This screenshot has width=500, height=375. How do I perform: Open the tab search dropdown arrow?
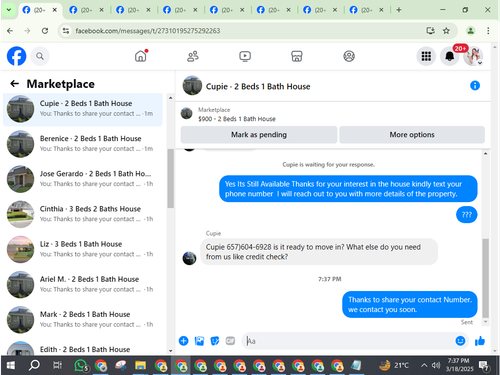[x=9, y=10]
